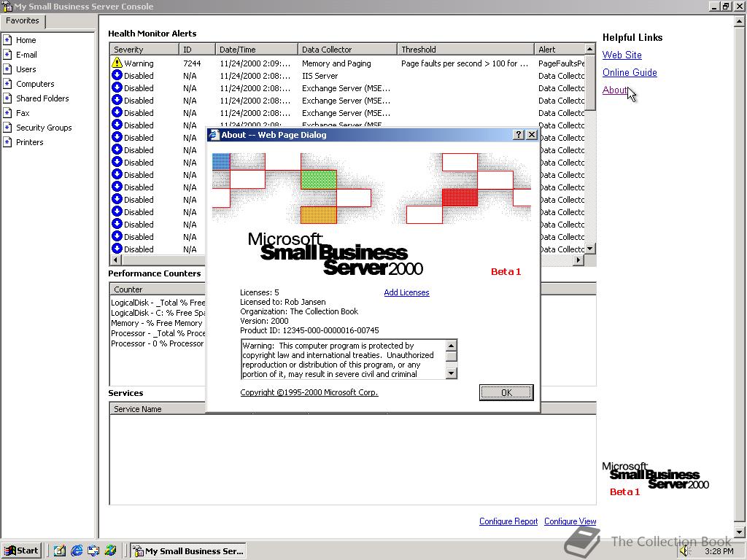Click the Counter column header
Image resolution: width=747 pixels, height=560 pixels.
point(158,289)
